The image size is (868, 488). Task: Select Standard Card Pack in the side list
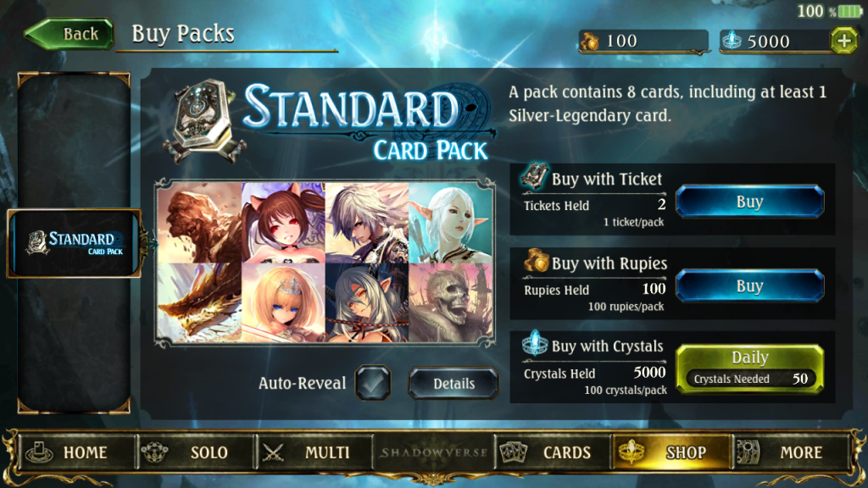coord(75,243)
